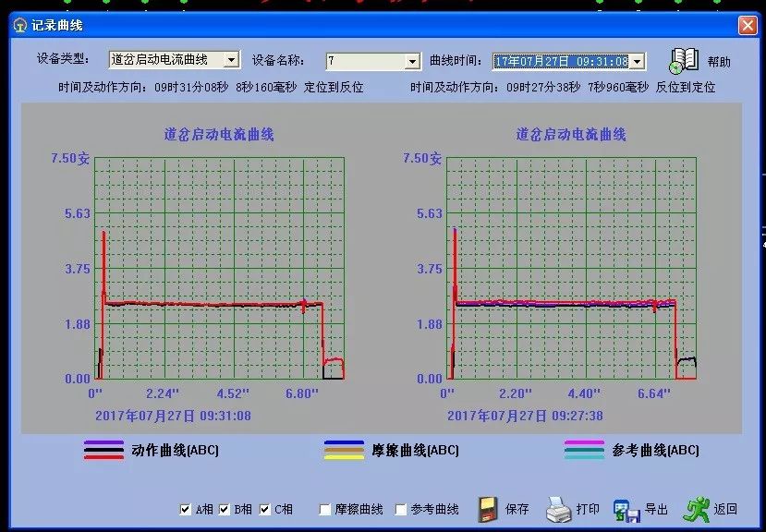Click the text 7秒960毫秒

coord(618,88)
